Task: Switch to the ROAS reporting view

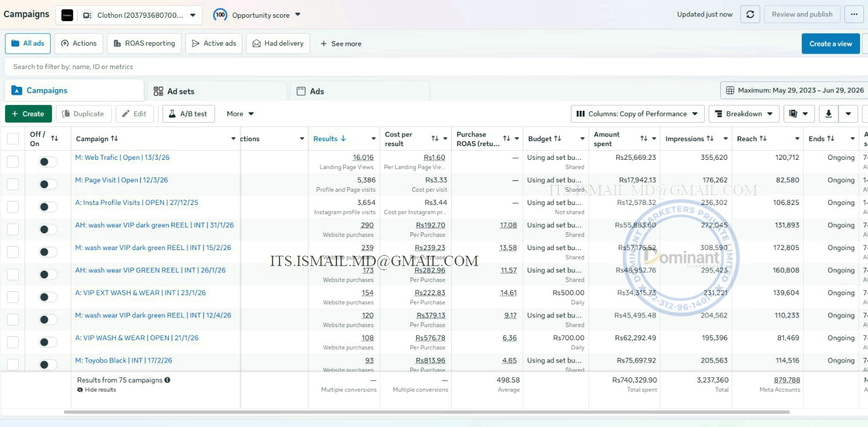Action: coord(144,43)
